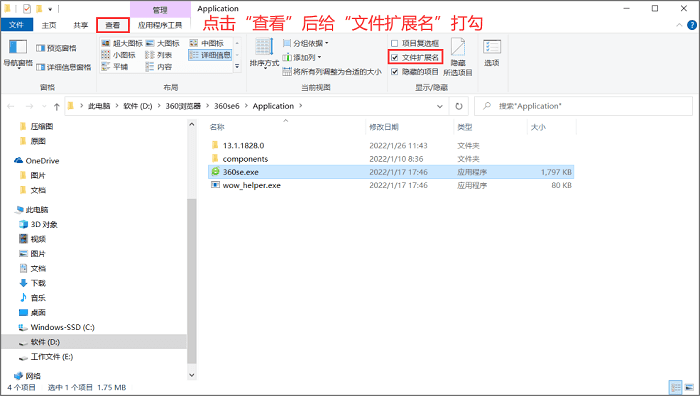This screenshot has width=700, height=396.
Task: Switch to the 共享 tab
Action: click(x=81, y=25)
